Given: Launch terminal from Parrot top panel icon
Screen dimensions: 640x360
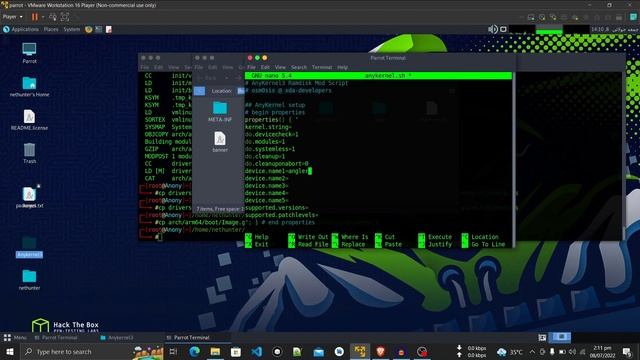Looking at the screenshot, I should 99,29.
